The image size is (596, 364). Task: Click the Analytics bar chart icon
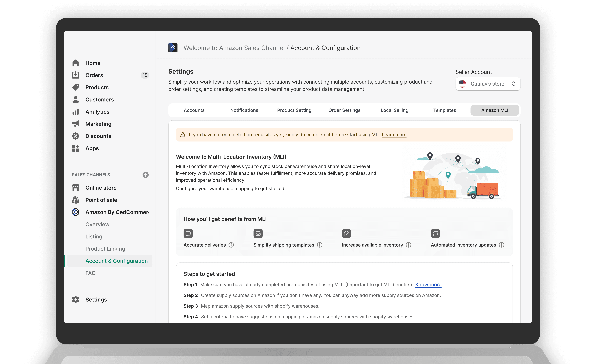point(75,112)
